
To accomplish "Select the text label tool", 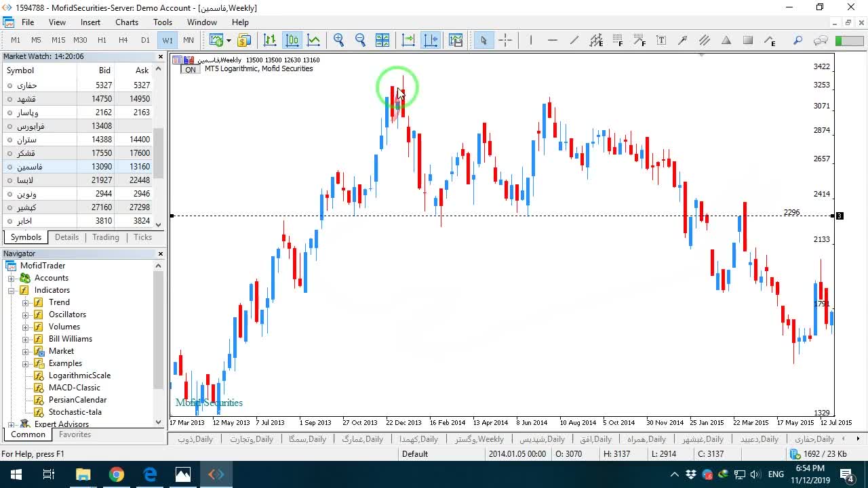I will [x=661, y=40].
